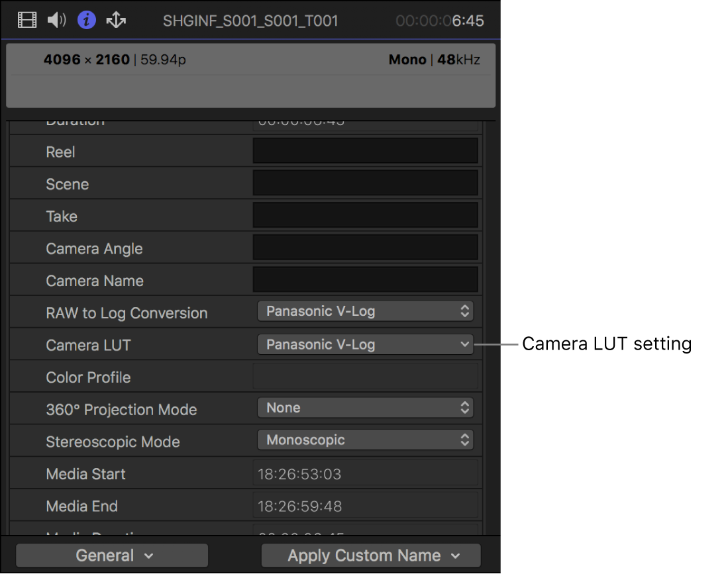Select the Take text field
The height and width of the screenshot is (574, 728).
(x=365, y=215)
